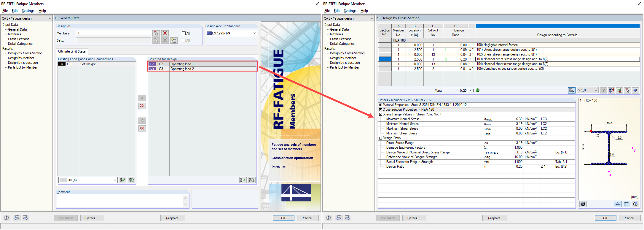
Task: Click select all icon under Selected for Design
Action: tap(243, 180)
